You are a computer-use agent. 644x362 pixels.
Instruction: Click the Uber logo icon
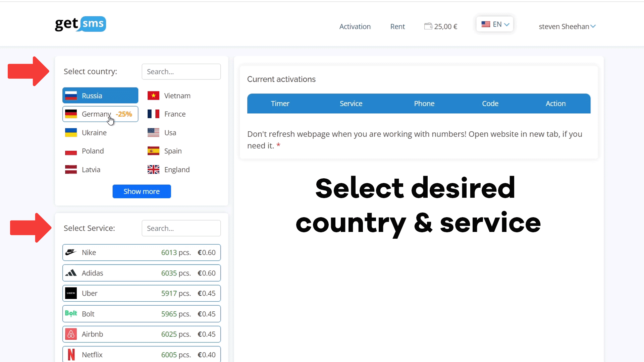pyautogui.click(x=71, y=293)
